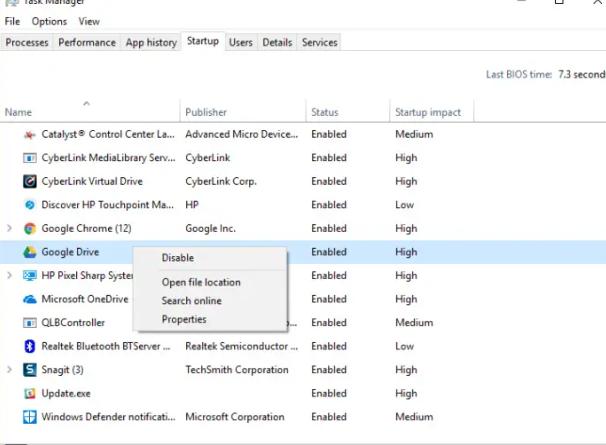This screenshot has height=445, width=606.
Task: Switch to the Details tab
Action: tap(277, 42)
